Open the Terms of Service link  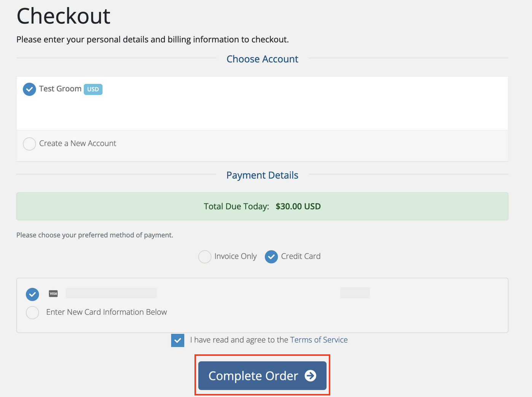click(319, 340)
